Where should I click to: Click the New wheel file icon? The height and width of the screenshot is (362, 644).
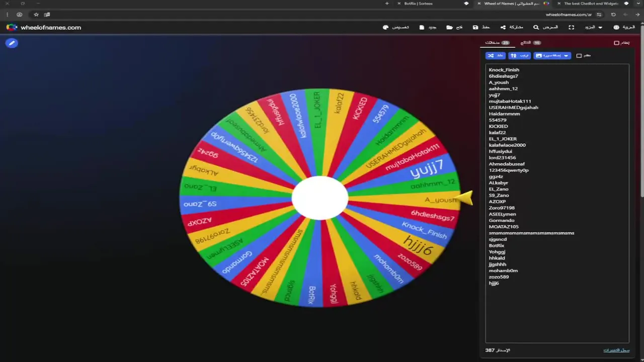click(422, 27)
